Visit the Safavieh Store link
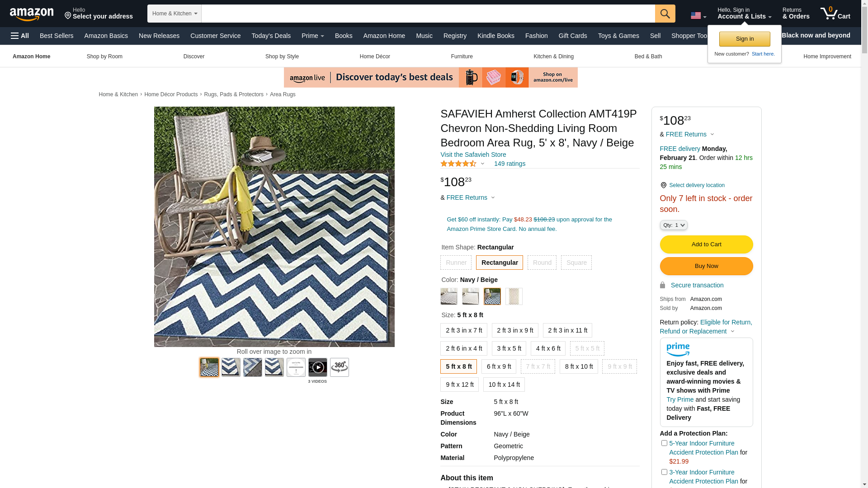 pyautogui.click(x=473, y=155)
